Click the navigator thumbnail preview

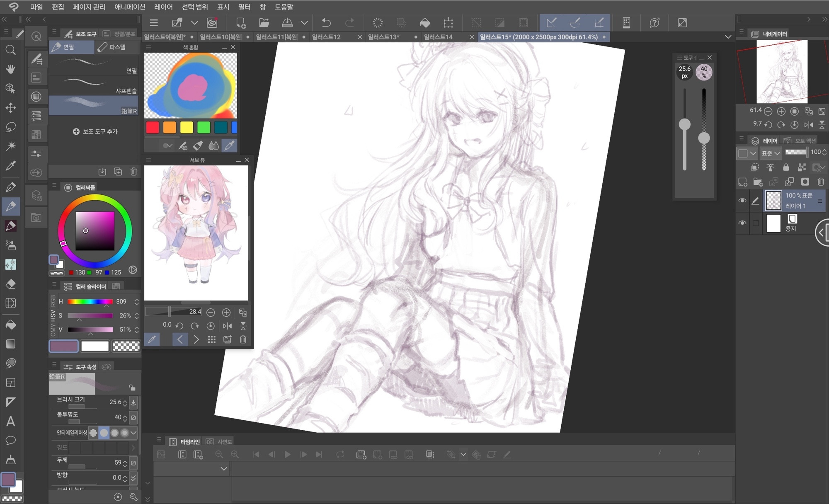782,71
